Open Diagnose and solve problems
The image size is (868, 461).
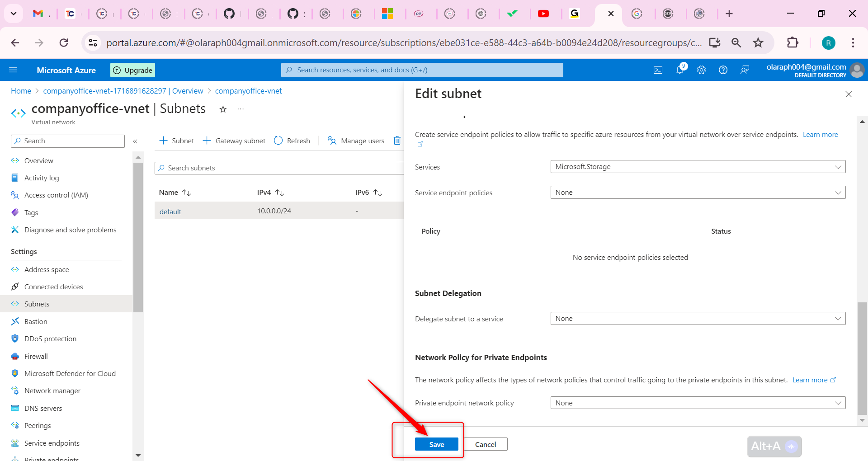[x=71, y=230]
